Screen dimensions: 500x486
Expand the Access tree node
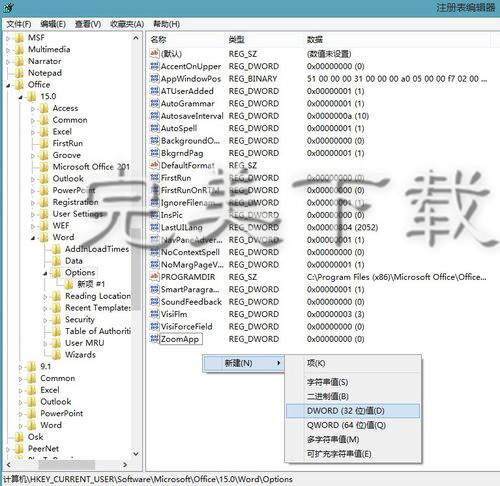coord(33,109)
